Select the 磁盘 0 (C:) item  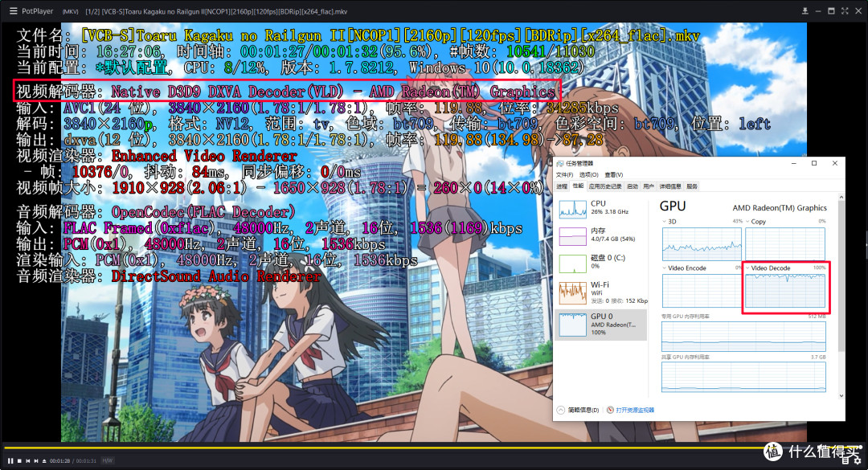pos(601,263)
